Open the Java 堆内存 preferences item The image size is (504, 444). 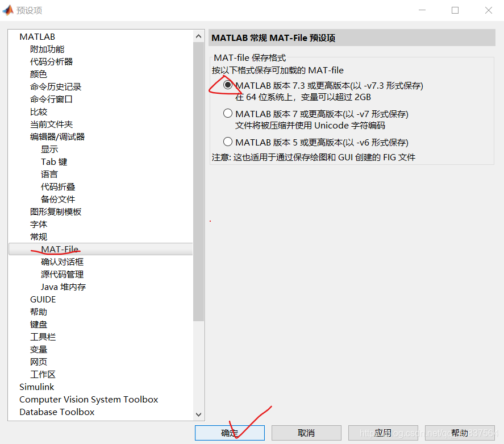63,287
